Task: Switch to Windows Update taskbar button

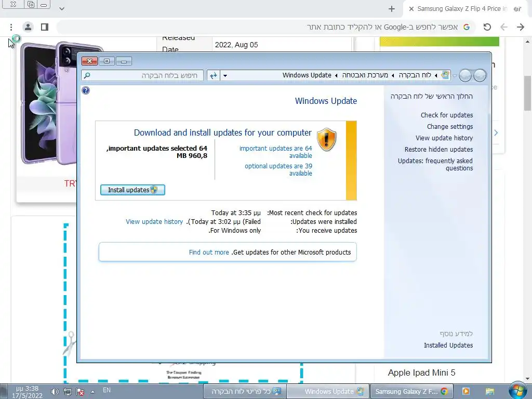Action: [x=328, y=392]
